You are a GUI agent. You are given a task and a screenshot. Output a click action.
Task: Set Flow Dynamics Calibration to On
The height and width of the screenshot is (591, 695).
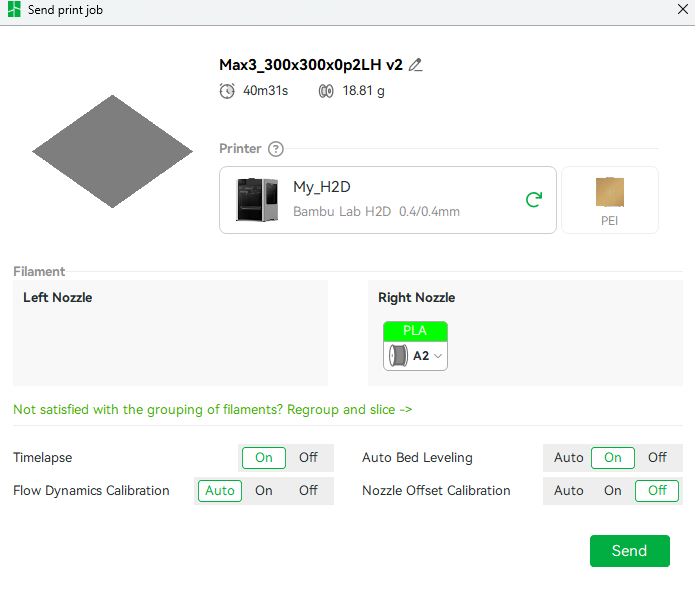[x=264, y=491]
